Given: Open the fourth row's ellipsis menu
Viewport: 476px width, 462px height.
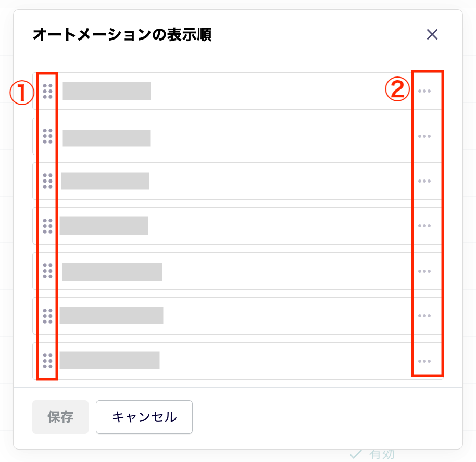Looking at the screenshot, I should [x=425, y=225].
